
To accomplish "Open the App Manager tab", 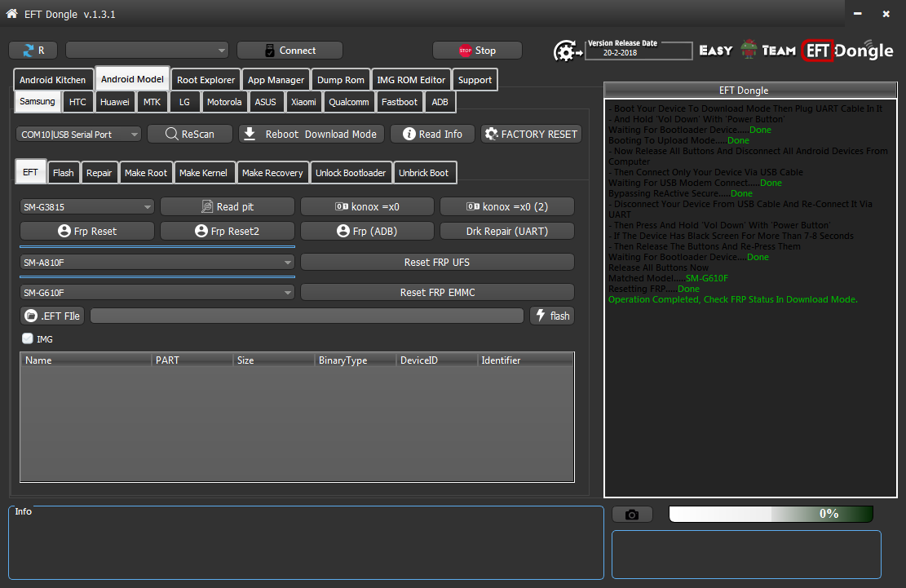I will coord(276,80).
